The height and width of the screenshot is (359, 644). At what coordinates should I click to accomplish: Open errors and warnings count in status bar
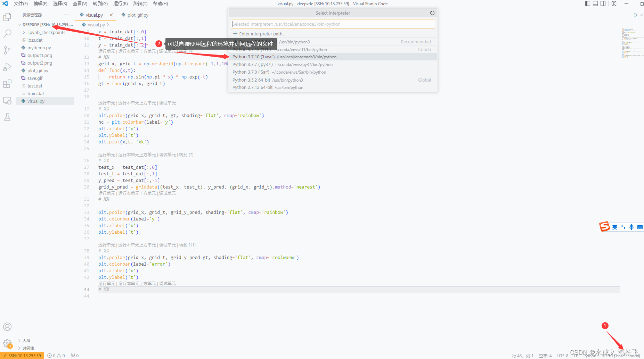tap(56, 356)
